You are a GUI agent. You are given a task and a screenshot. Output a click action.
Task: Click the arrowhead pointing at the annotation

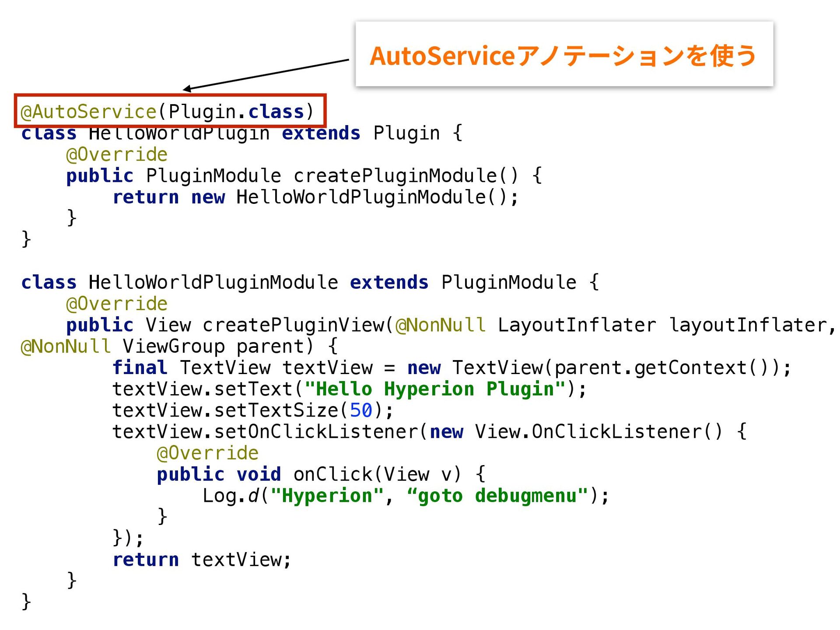pos(187,89)
